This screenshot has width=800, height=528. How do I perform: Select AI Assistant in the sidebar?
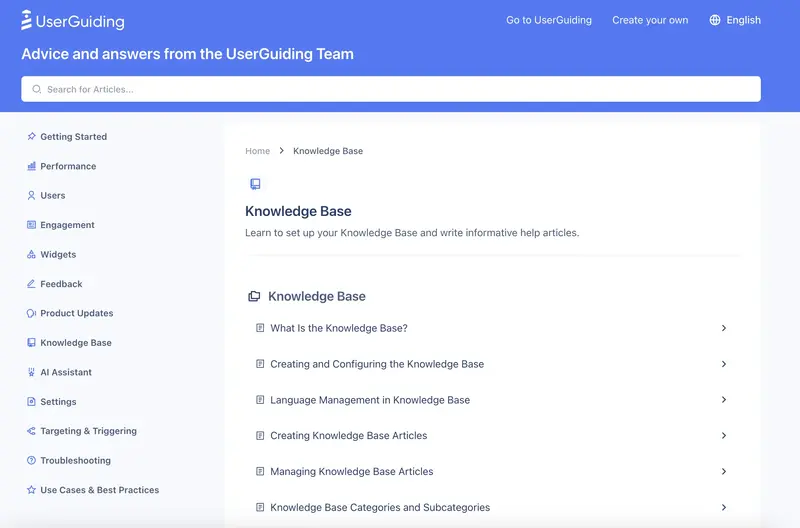pos(66,372)
